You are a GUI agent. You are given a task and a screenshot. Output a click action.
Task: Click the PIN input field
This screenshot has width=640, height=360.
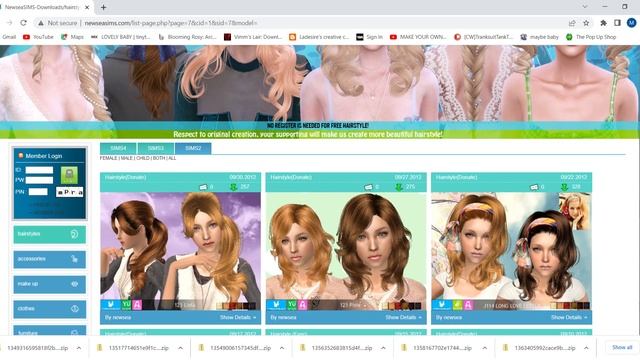coord(38,192)
